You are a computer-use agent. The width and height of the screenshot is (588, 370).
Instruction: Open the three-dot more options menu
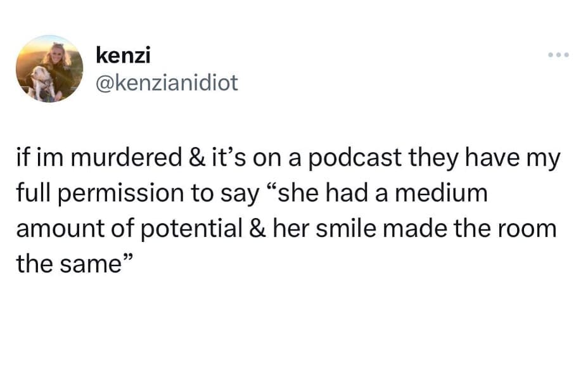559,54
